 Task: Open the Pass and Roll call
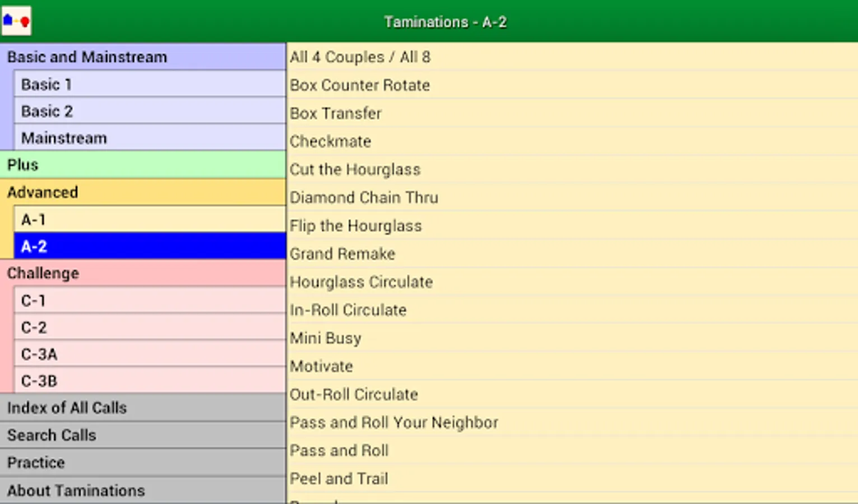pos(573,450)
